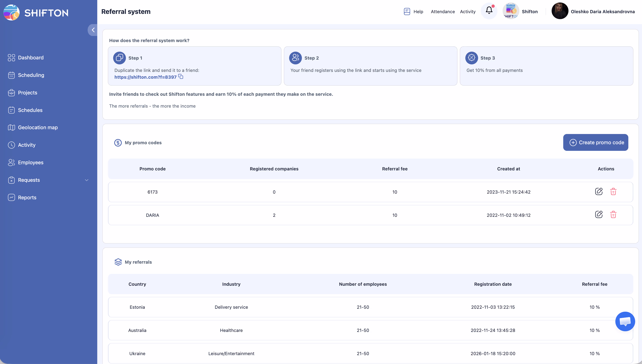Edit the 6173 promo code

[599, 192]
